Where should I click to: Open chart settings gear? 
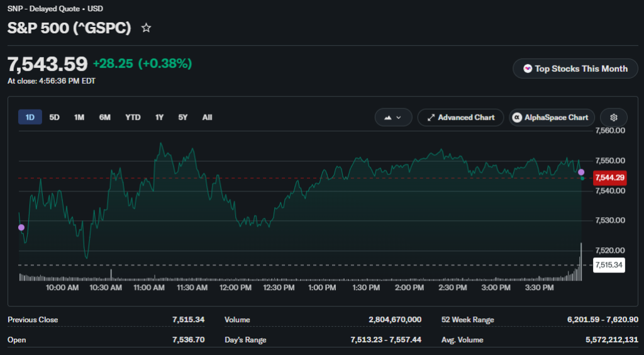point(614,118)
